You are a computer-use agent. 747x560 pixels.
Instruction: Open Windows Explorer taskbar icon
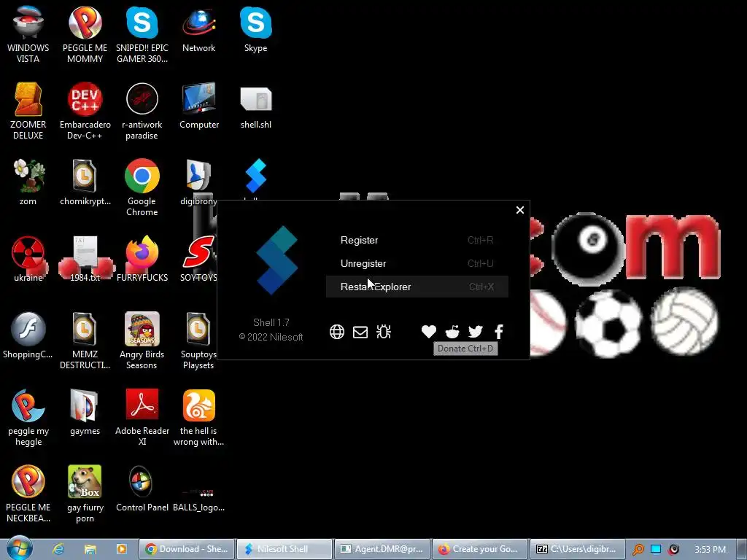pyautogui.click(x=90, y=549)
